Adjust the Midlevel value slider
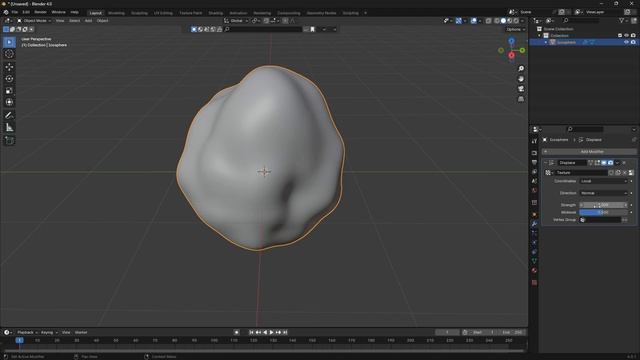 603,212
